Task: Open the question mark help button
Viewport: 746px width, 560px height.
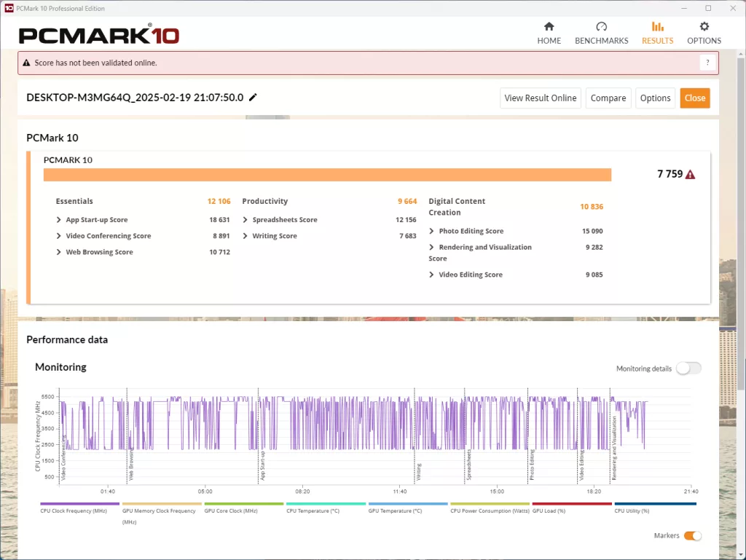Action: click(x=707, y=63)
